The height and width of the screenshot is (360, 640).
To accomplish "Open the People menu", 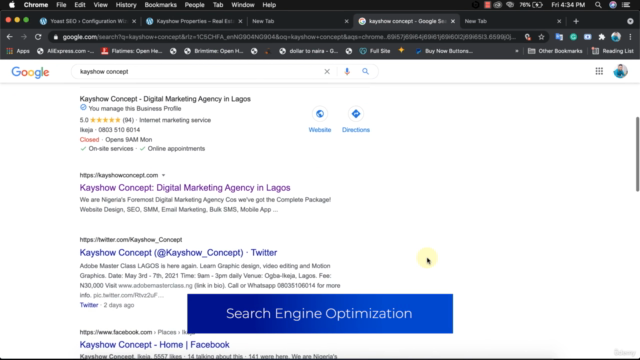I will 194,5.
